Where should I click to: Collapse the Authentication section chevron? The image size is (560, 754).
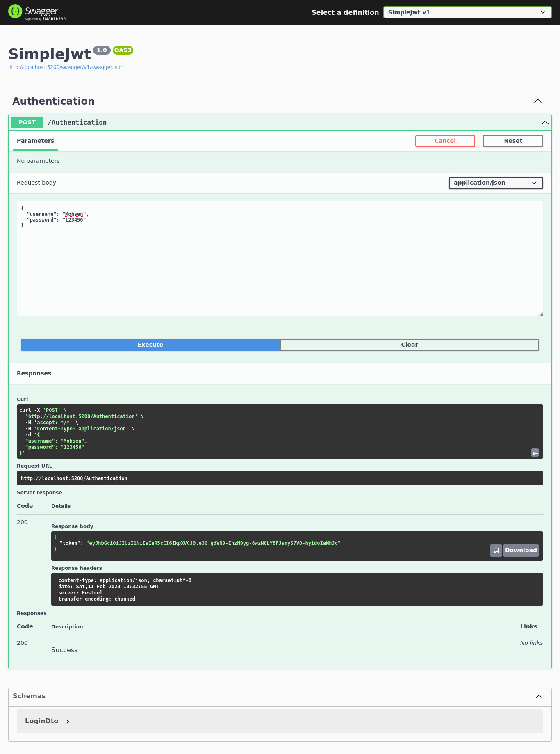[x=538, y=101]
